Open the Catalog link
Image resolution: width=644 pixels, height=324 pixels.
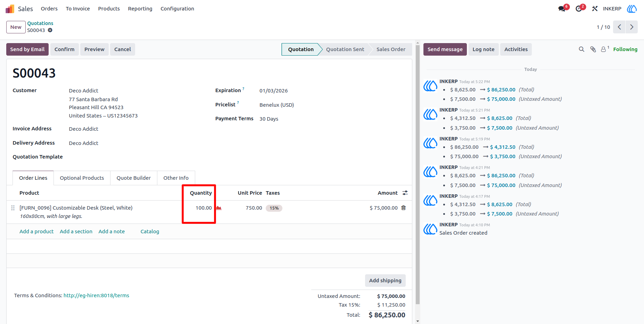tap(150, 232)
